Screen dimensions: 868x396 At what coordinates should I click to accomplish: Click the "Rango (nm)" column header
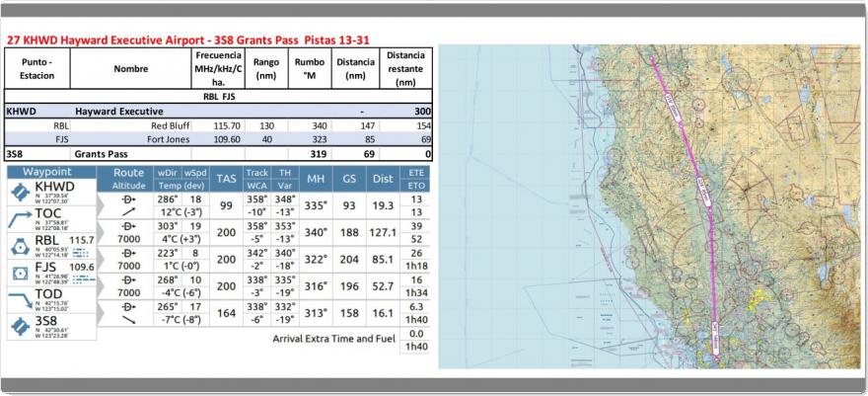(267, 69)
